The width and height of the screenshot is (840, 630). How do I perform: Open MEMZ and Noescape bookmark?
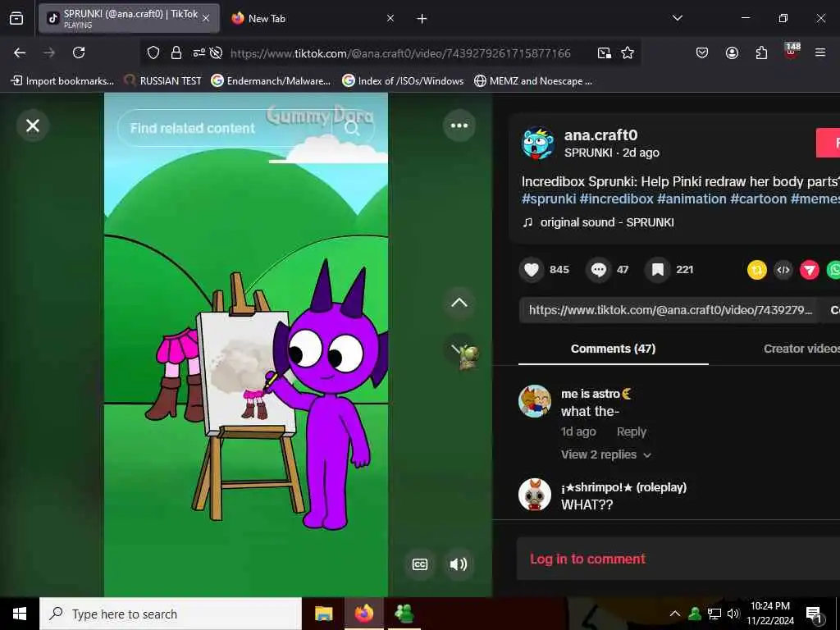tap(533, 81)
